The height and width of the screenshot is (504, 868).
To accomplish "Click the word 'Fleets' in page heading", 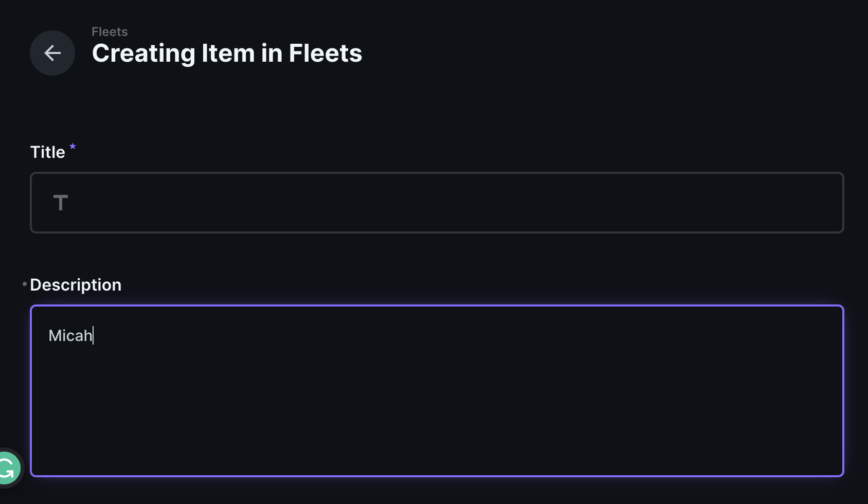I will pyautogui.click(x=325, y=53).
